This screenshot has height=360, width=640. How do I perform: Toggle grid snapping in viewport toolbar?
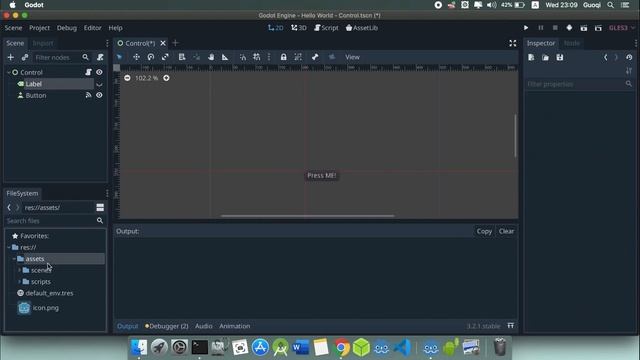click(257, 57)
